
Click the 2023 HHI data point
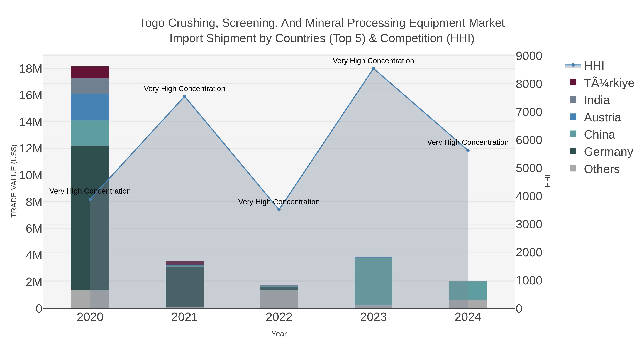(374, 68)
